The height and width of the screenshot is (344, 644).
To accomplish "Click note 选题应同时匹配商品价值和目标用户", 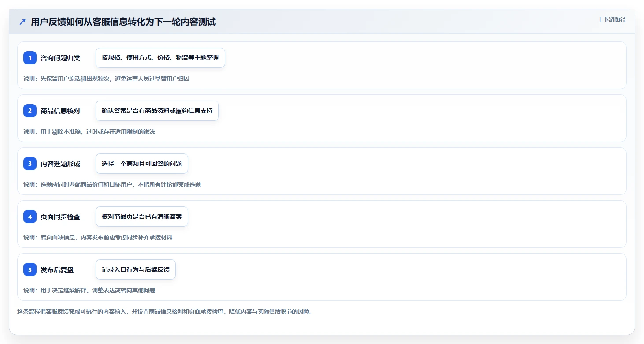I will point(86,184).
